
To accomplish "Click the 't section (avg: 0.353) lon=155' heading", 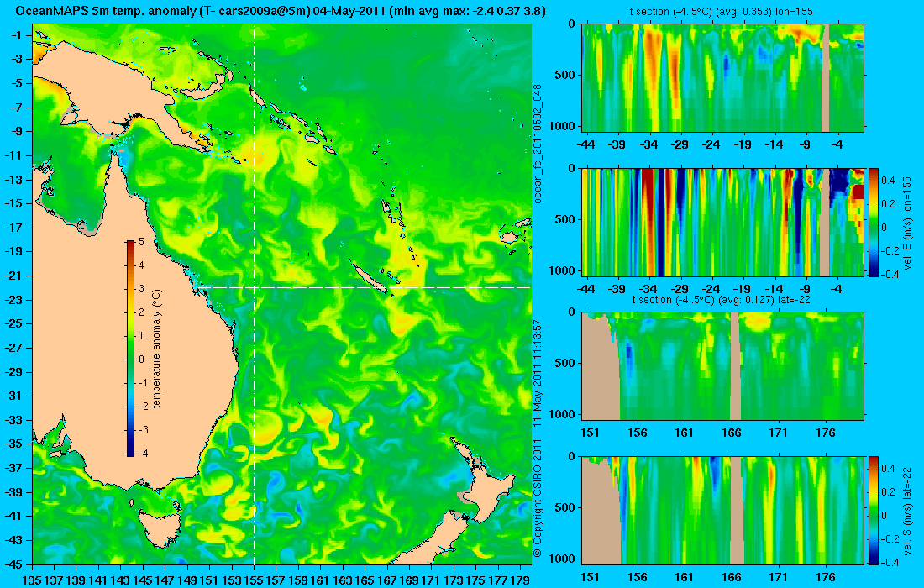I will tap(723, 12).
